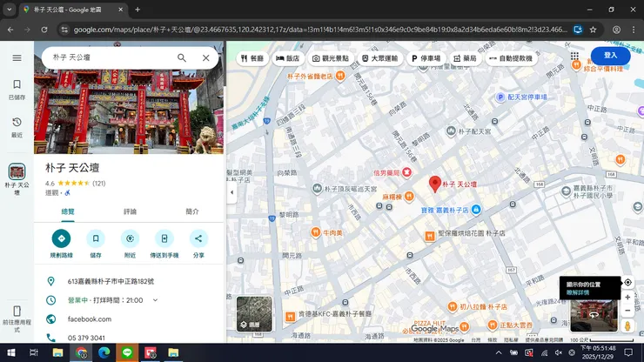Open Windows Start menu
644x362 pixels.
(11, 352)
